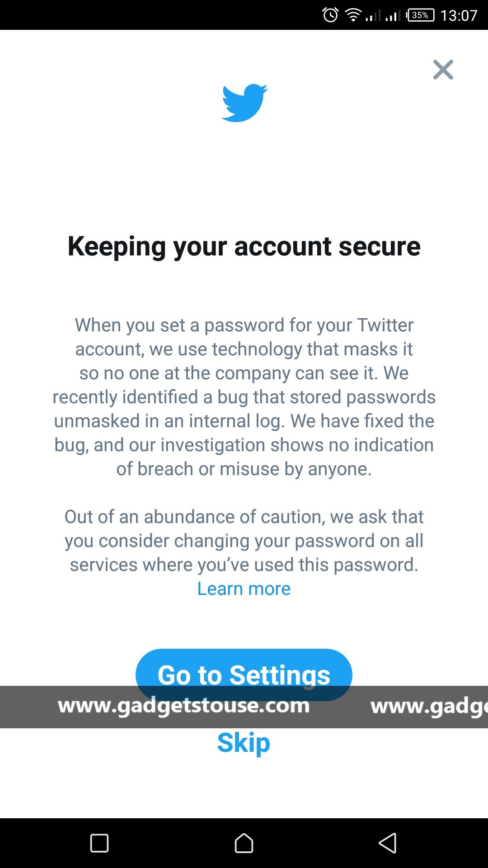Tap the 'Out of an abundance of caution' paragraph
This screenshot has height=868, width=488.
(x=244, y=541)
